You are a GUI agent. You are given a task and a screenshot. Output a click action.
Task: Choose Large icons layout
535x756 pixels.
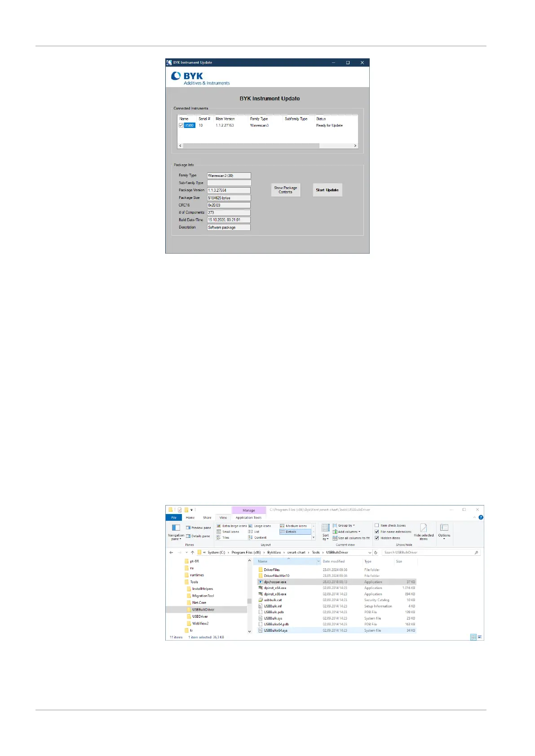click(x=260, y=526)
